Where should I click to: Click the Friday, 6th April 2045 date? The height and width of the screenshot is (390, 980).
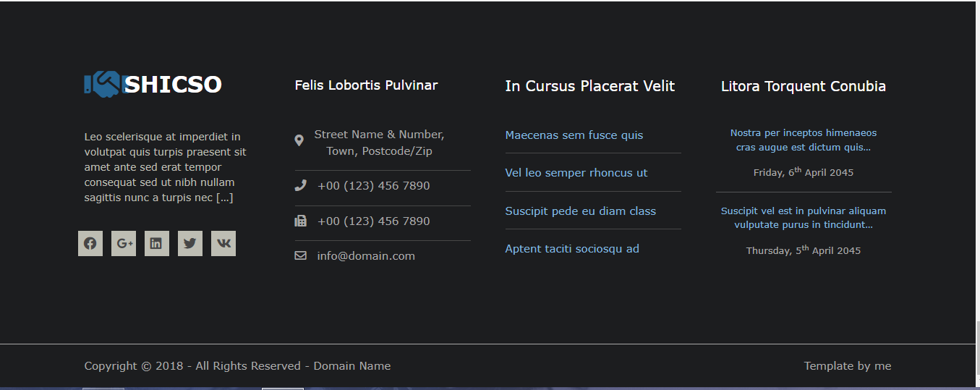[x=804, y=172]
